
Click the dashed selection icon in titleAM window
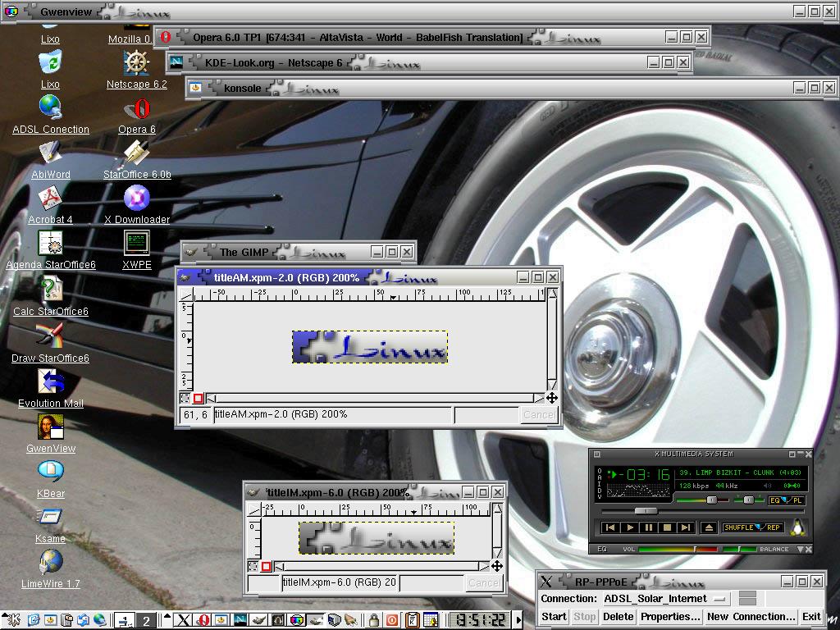185,398
